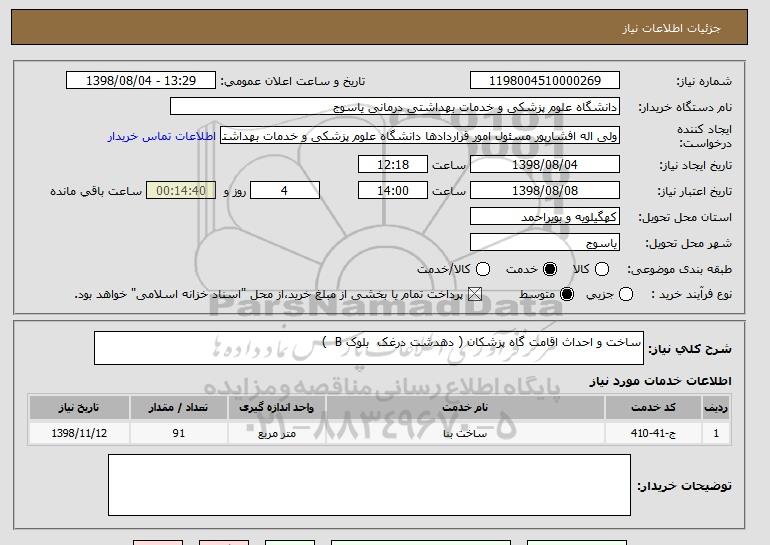Click the نام خدمت column header

pos(465,408)
